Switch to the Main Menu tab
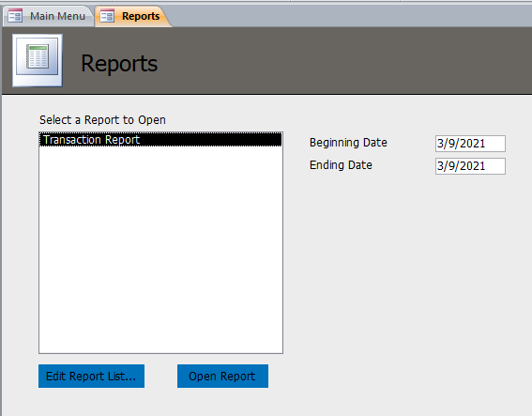Image resolution: width=532 pixels, height=416 pixels. pos(48,16)
